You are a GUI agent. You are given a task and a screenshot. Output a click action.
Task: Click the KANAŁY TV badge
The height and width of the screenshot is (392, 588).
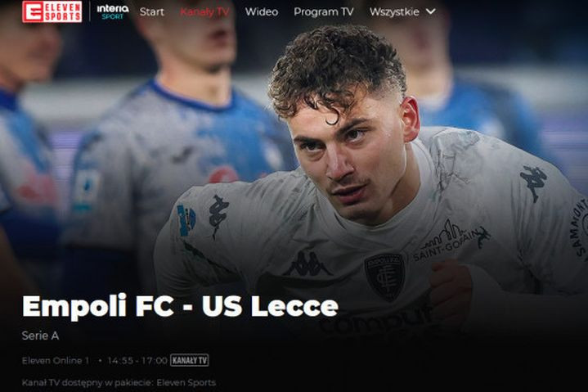coord(190,360)
